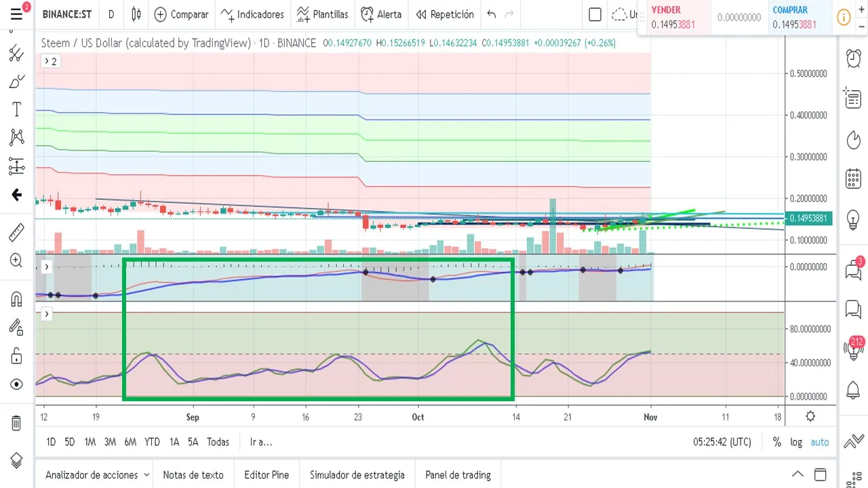The width and height of the screenshot is (868, 488).
Task: Toggle the auto scale
Action: 820,442
